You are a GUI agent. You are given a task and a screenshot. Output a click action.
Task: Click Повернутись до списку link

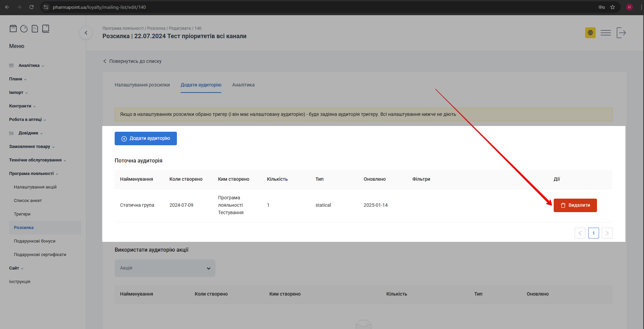point(132,61)
